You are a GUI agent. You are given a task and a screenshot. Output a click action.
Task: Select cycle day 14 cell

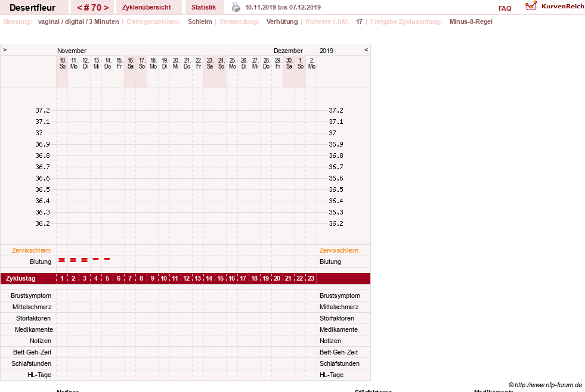tap(209, 278)
